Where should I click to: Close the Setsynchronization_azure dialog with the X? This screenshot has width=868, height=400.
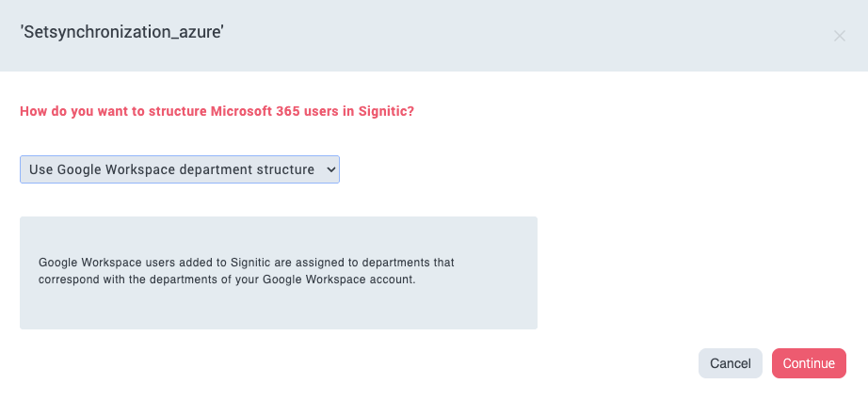click(x=840, y=36)
